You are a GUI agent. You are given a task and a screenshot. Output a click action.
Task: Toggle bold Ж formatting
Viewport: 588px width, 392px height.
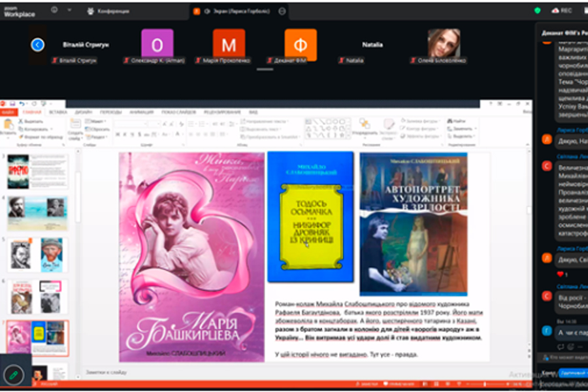click(118, 135)
